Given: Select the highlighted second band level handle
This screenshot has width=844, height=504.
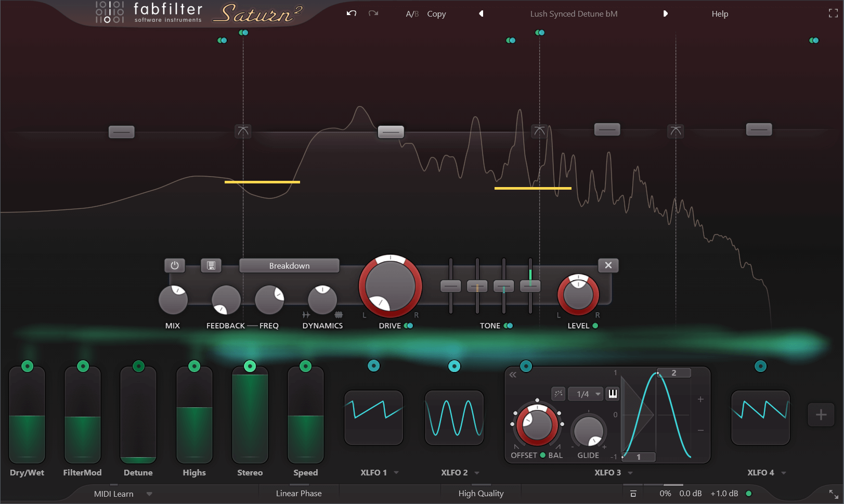Looking at the screenshot, I should 391,132.
